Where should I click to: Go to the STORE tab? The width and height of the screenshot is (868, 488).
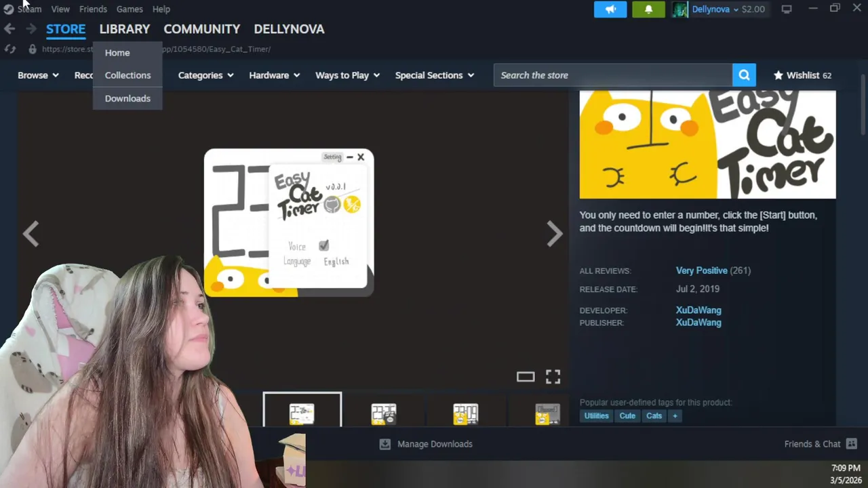pyautogui.click(x=66, y=29)
